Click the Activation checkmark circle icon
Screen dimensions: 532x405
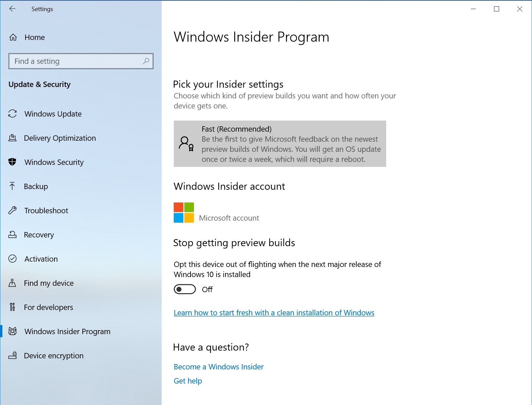pyautogui.click(x=12, y=259)
